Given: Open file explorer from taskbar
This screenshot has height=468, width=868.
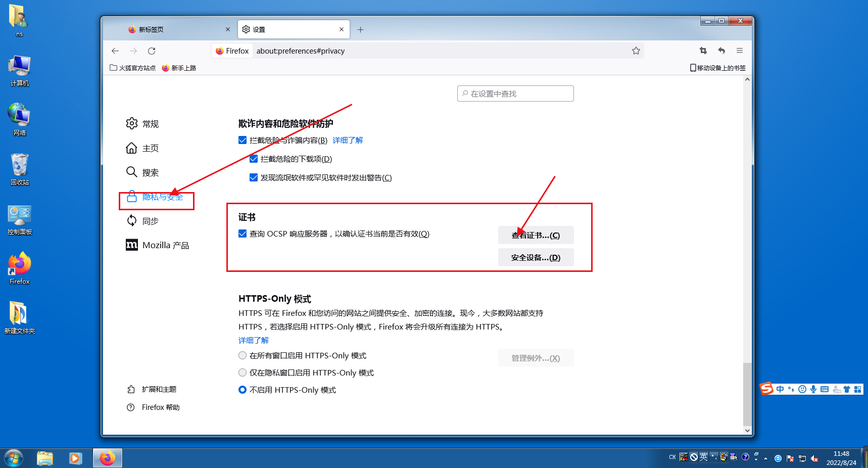Looking at the screenshot, I should click(45, 458).
